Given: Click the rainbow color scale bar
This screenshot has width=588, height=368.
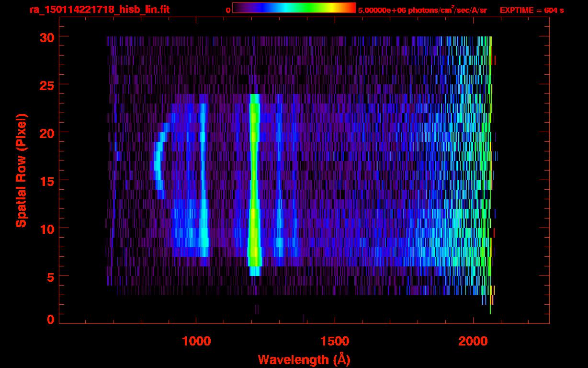Looking at the screenshot, I should (x=294, y=8).
